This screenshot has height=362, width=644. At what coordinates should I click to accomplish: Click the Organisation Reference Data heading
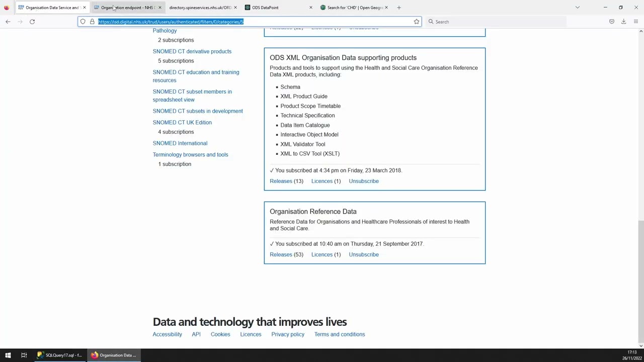coord(313,212)
